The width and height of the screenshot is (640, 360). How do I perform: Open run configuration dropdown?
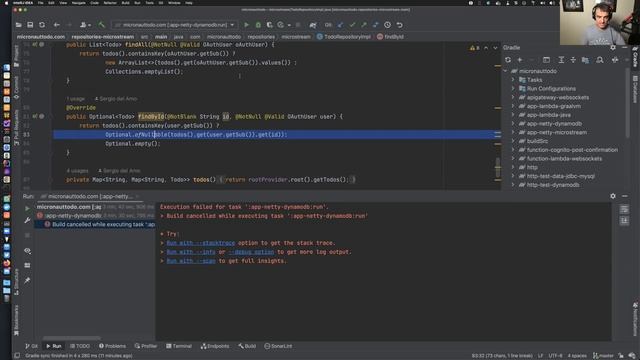[175, 25]
